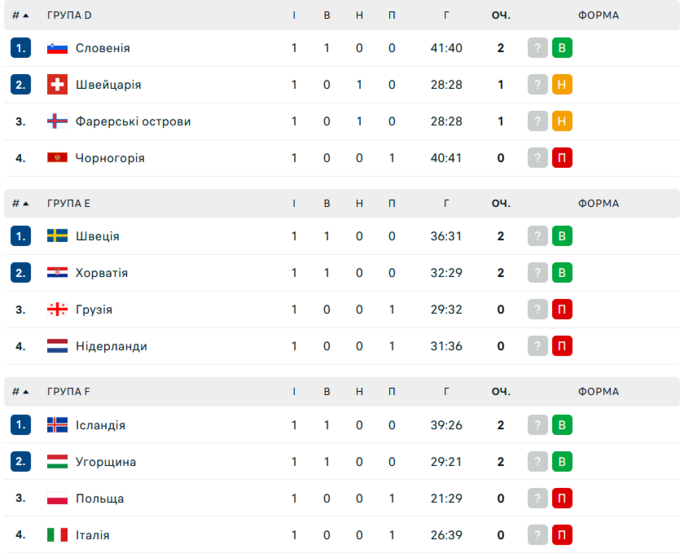680x558 pixels.
Task: Sort Група F by rank arrow
Action: click(25, 392)
